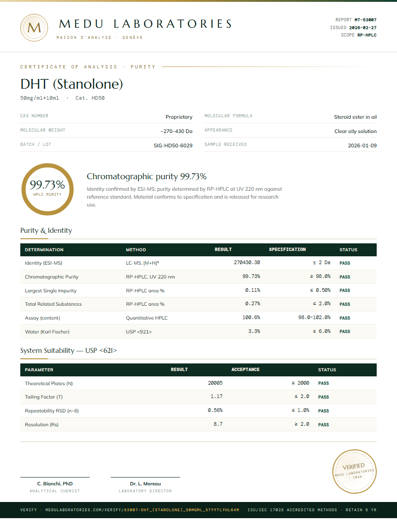Select the report number MT-53007
Screen dimensions: 397x532
(x=366, y=20)
